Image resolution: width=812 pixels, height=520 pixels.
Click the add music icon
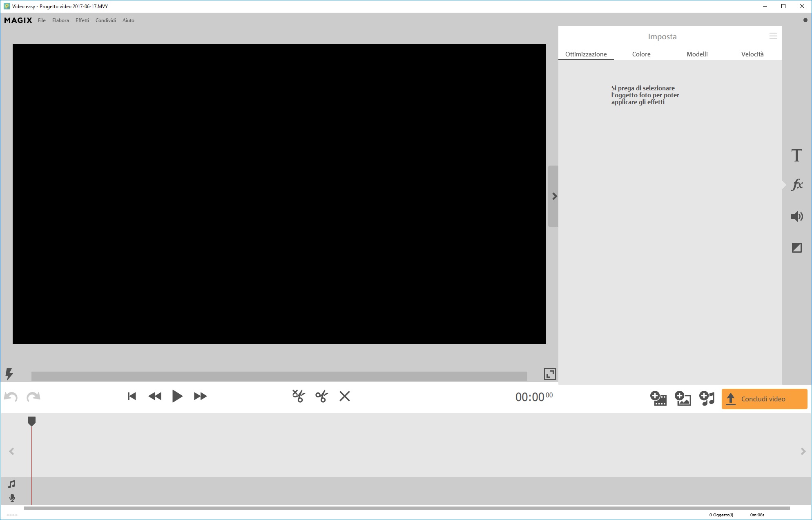tap(707, 398)
